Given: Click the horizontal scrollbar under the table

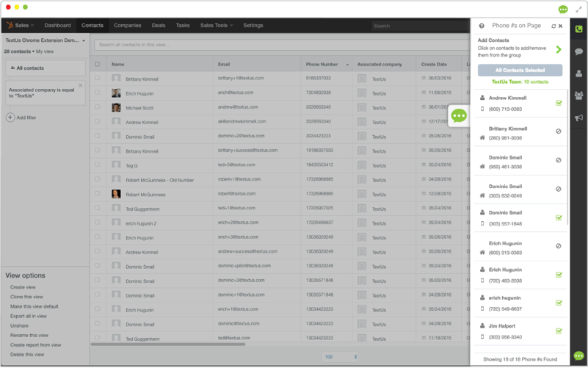Looking at the screenshot, I should pyautogui.click(x=168, y=344).
